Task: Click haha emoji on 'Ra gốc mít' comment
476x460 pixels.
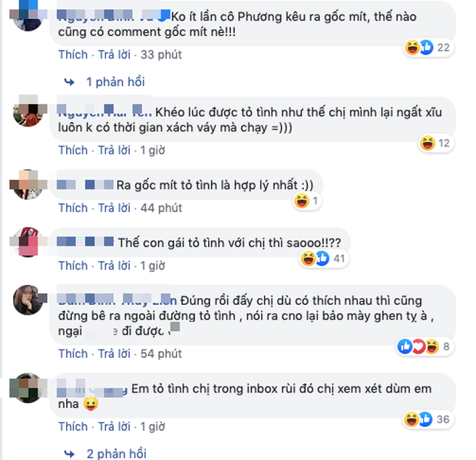Action: point(302,200)
